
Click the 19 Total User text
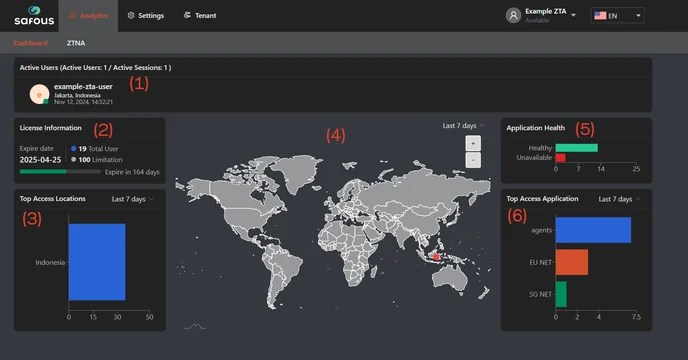pos(98,149)
